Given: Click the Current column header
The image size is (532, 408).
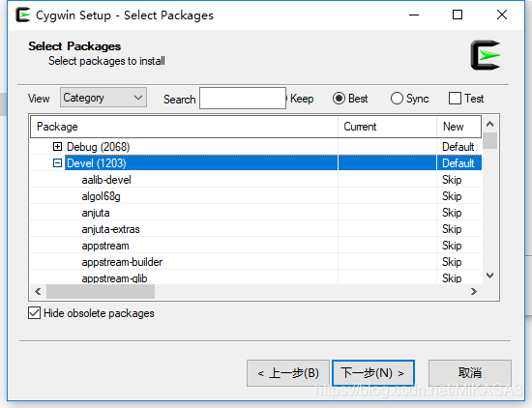Looking at the screenshot, I should (387, 127).
